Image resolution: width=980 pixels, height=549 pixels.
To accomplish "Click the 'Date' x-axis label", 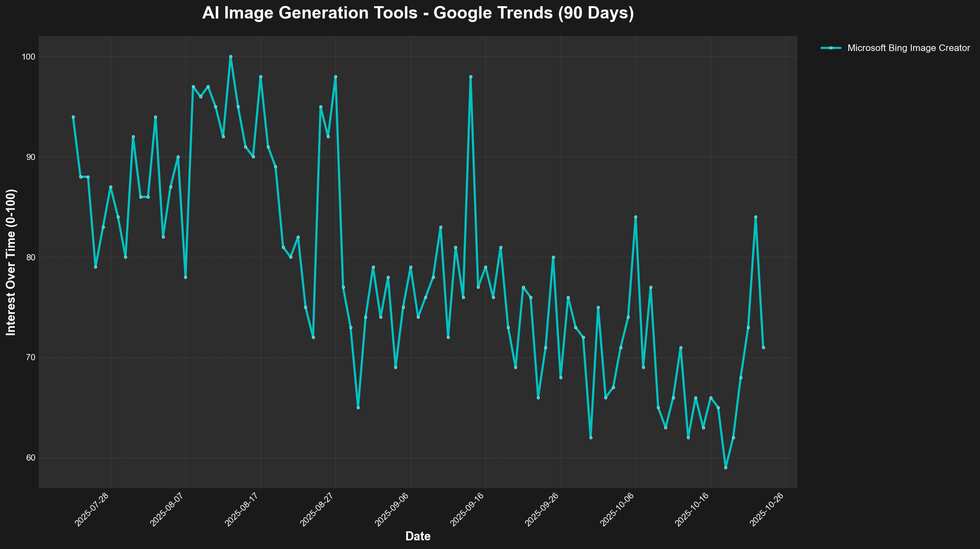I will (418, 536).
